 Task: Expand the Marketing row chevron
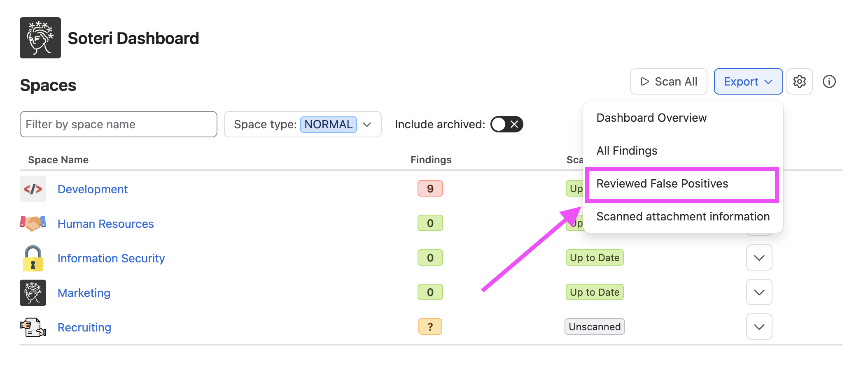(759, 292)
